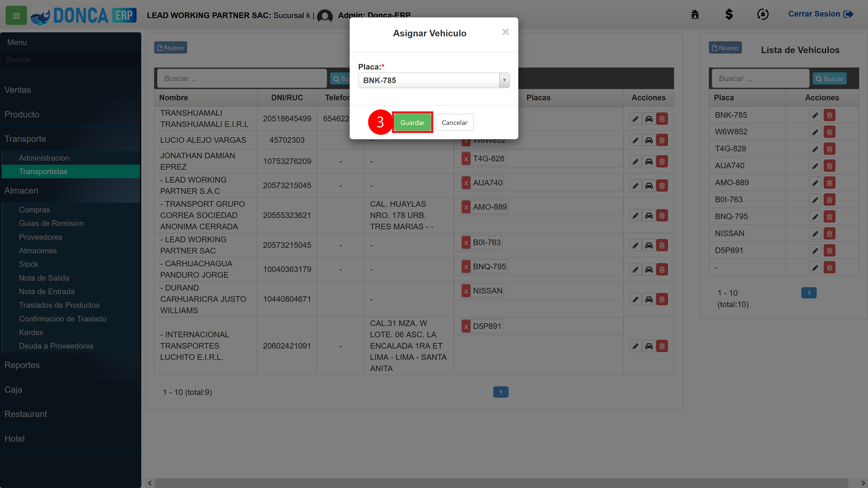Remove plate AMO-889 with red x
Screen dimensions: 868x488
point(466,207)
